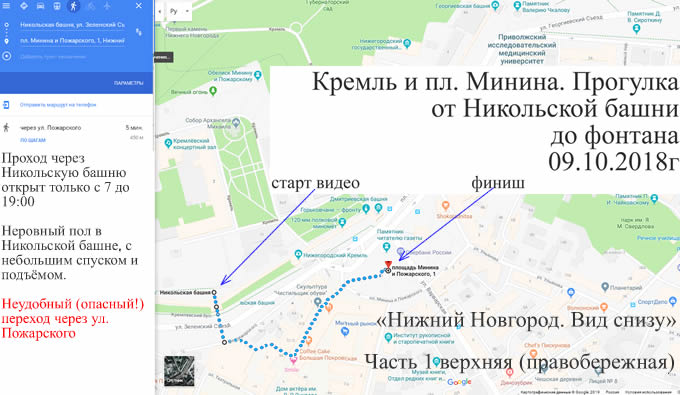Click the Нижегородский Кремль map marker
This screenshot has height=395, width=680.
[x=298, y=254]
